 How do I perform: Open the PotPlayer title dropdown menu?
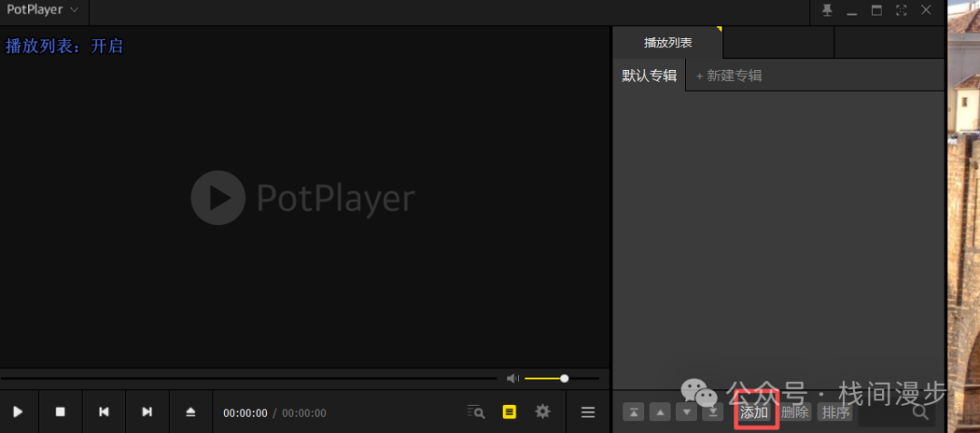(x=43, y=10)
